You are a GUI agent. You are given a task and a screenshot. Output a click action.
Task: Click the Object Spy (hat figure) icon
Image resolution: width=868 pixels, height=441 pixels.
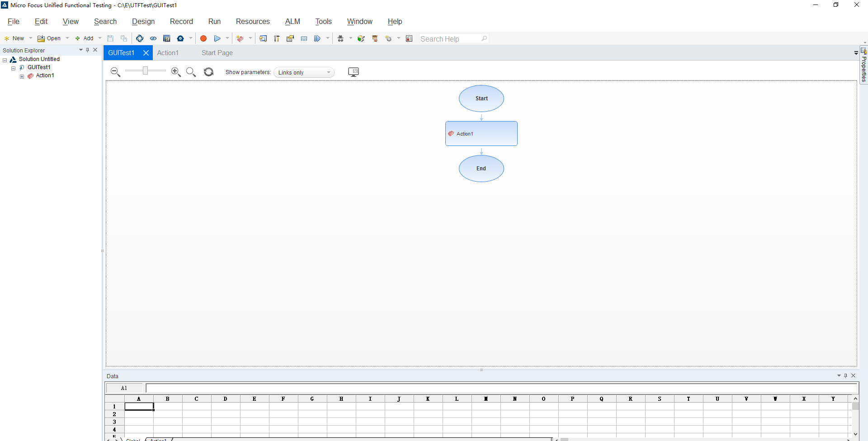click(x=340, y=38)
